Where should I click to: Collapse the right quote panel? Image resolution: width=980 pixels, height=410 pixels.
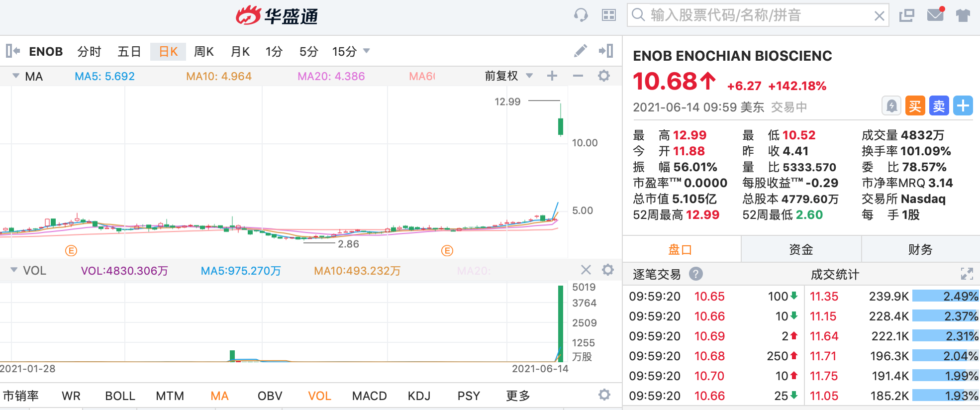(606, 51)
